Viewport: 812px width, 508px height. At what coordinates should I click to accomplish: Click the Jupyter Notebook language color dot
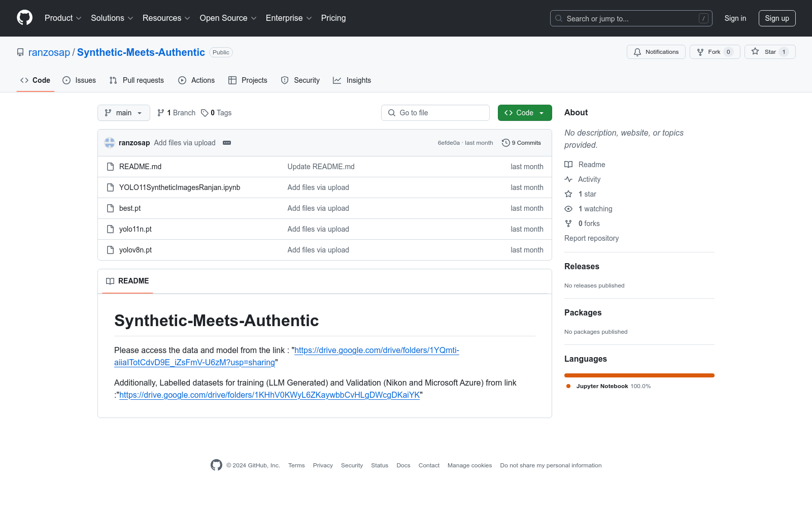click(568, 386)
